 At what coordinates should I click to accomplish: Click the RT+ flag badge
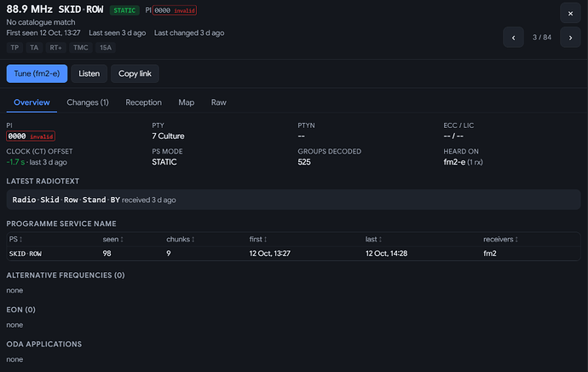coord(56,48)
